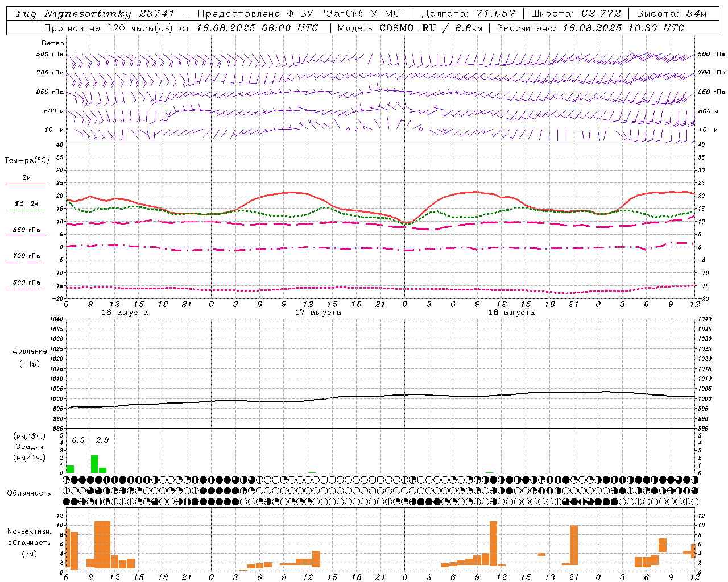728x582 pixels.
Task: Click the '17 августа' date label
Action: 318,313
